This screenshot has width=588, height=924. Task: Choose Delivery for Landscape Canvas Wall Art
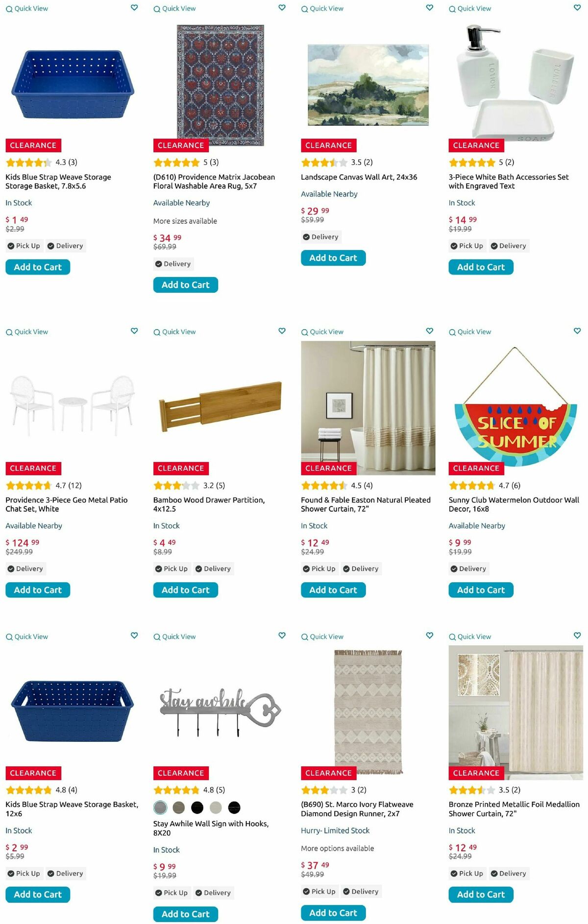[320, 237]
